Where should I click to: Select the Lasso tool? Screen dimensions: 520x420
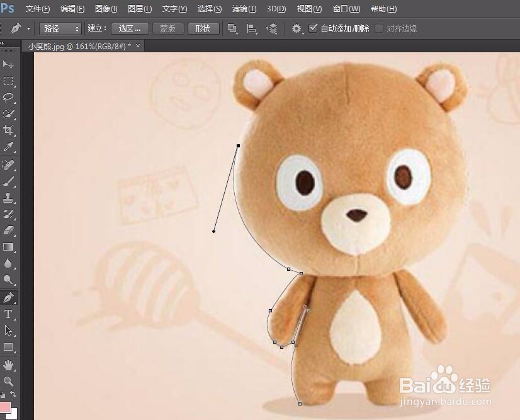click(8, 98)
